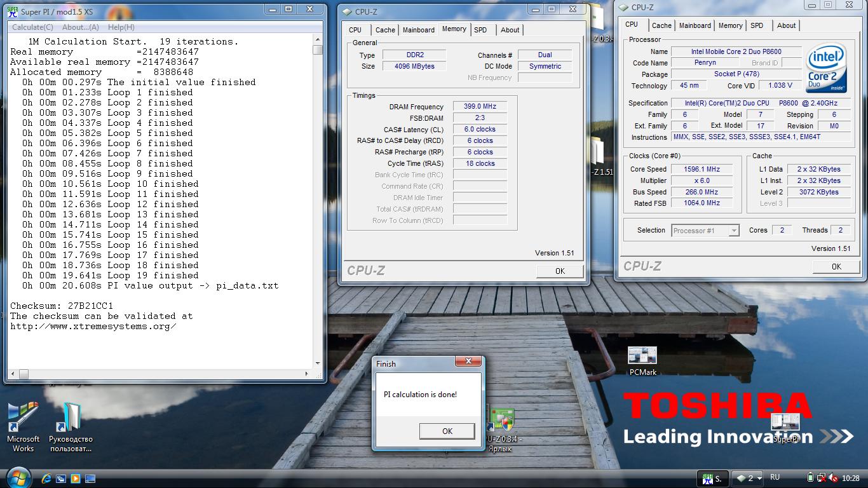Switch to CPU tab in Memory CPU-Z window
The height and width of the screenshot is (488, 868).
point(355,30)
